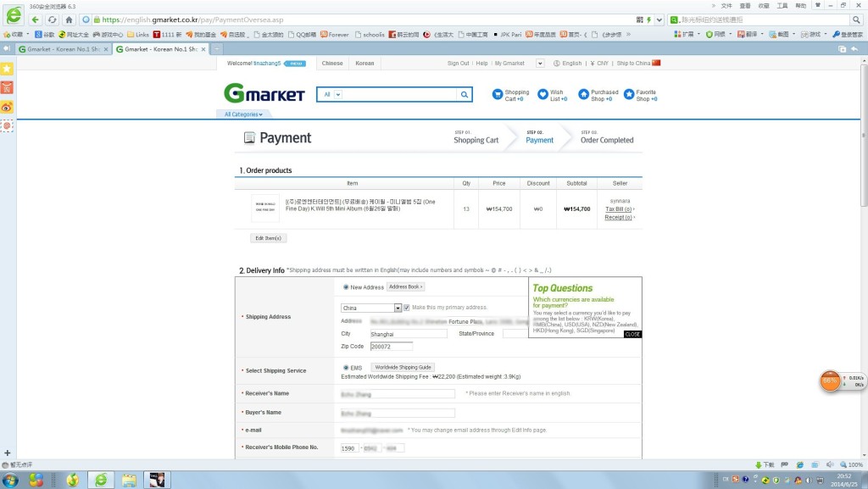Click the green lightning speed-mode icon
The width and height of the screenshot is (868, 489).
pos(648,19)
